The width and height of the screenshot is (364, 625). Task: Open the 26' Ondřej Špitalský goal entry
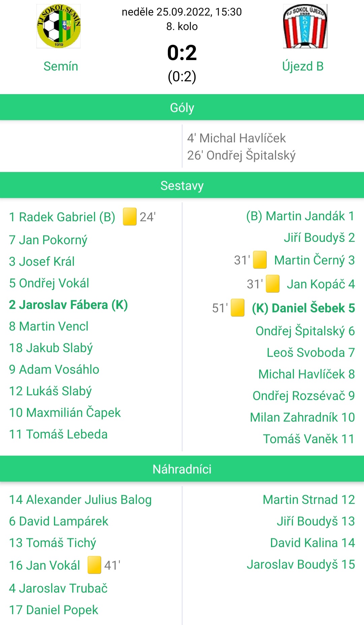pos(241,155)
